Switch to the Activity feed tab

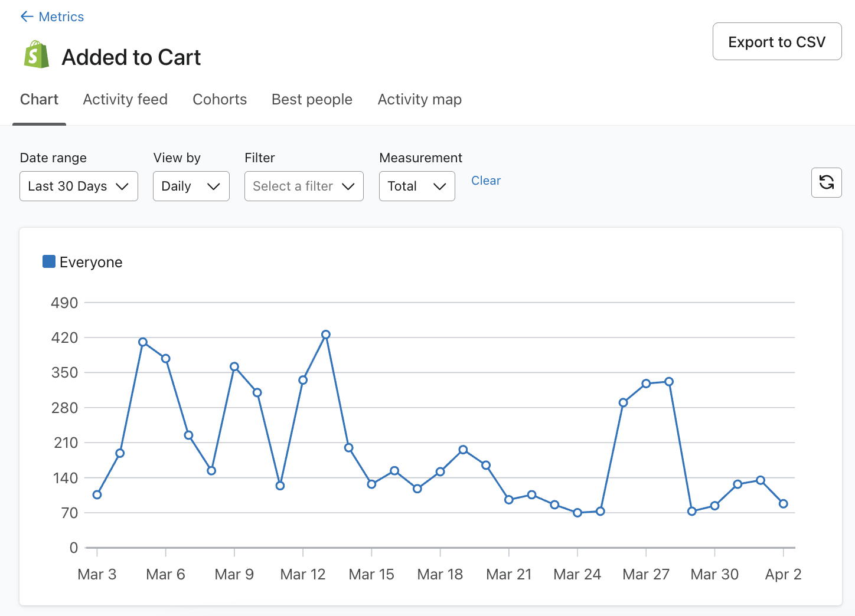coord(125,99)
